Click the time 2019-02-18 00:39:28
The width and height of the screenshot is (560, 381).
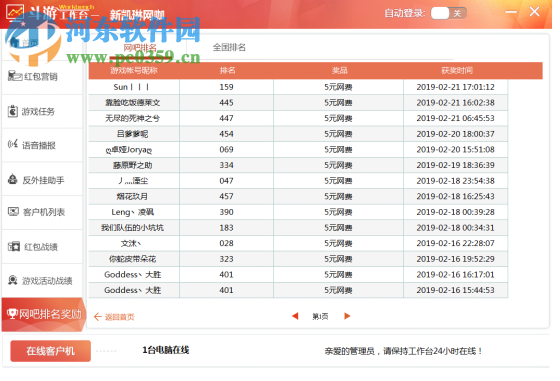click(455, 212)
